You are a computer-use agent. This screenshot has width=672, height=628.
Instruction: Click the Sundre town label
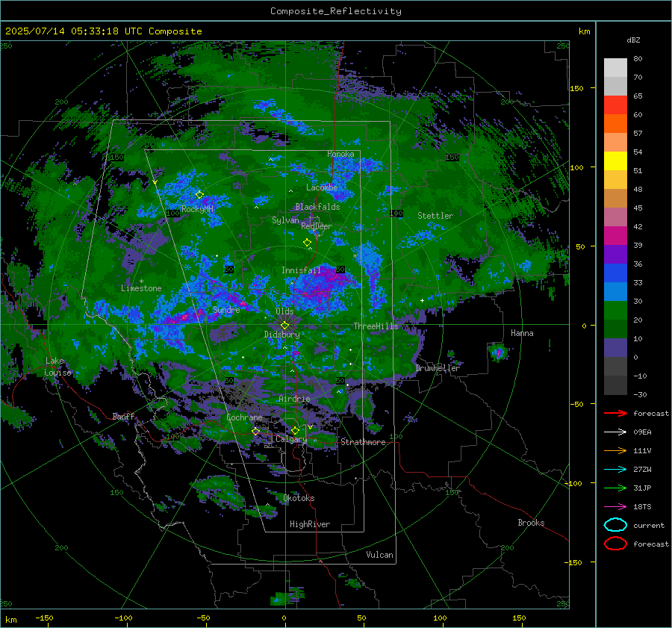(226, 310)
